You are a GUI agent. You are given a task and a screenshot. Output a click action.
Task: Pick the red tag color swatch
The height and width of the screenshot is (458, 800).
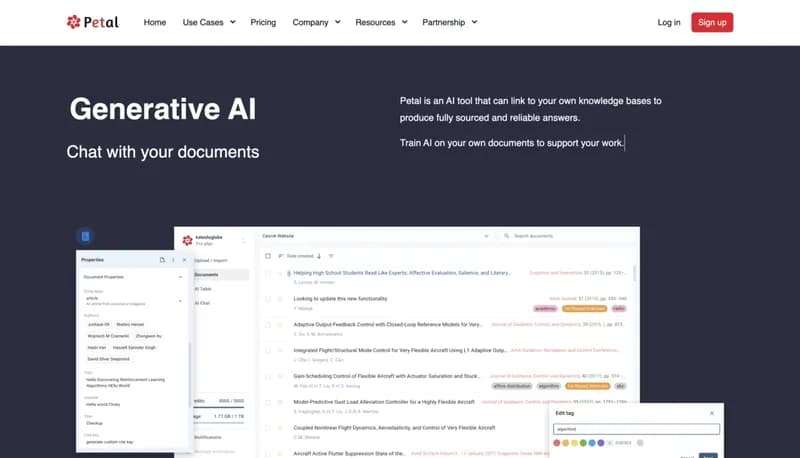[x=557, y=443]
